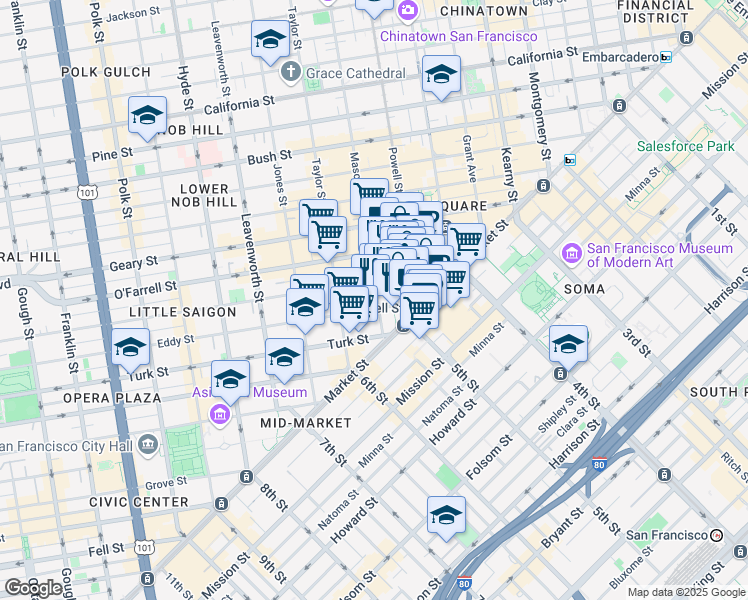The height and width of the screenshot is (600, 748).
Task: Click the transit stop icon below 4th St school marker
Action: [561, 373]
